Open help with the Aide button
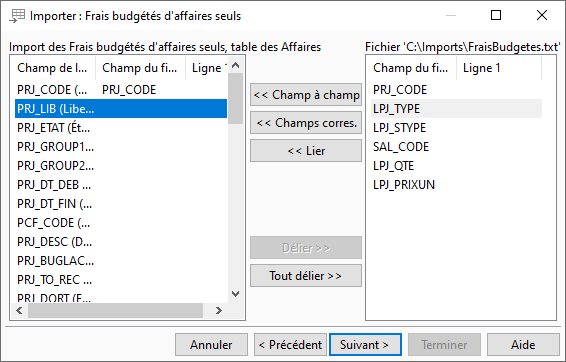Screen dimensions: 566x362 (523, 345)
